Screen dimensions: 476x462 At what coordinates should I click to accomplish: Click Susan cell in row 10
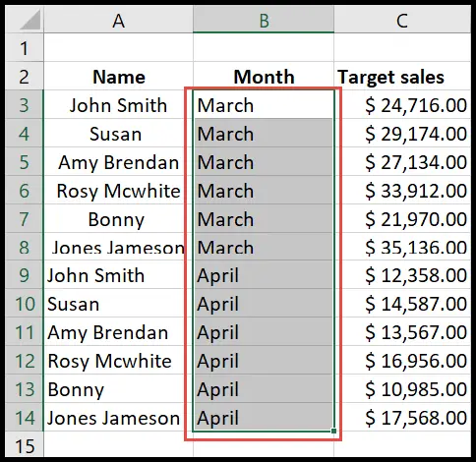click(x=118, y=304)
